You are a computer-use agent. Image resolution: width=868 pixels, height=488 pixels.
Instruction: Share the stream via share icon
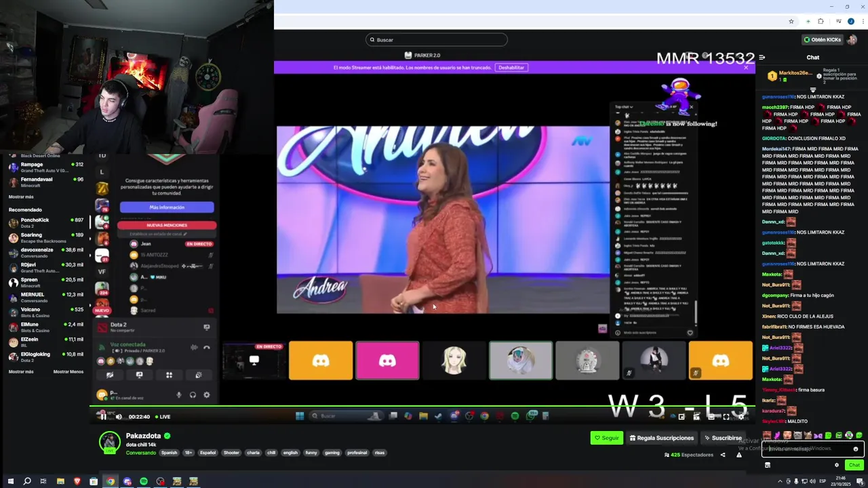pyautogui.click(x=723, y=455)
